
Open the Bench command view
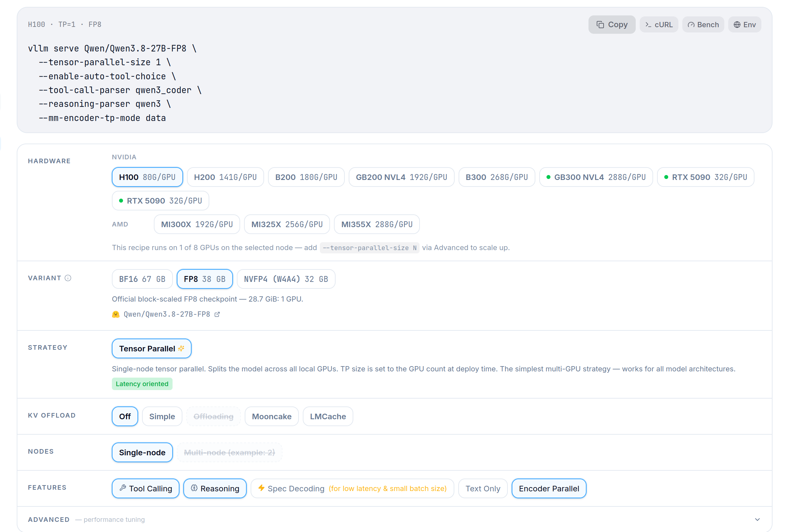703,25
